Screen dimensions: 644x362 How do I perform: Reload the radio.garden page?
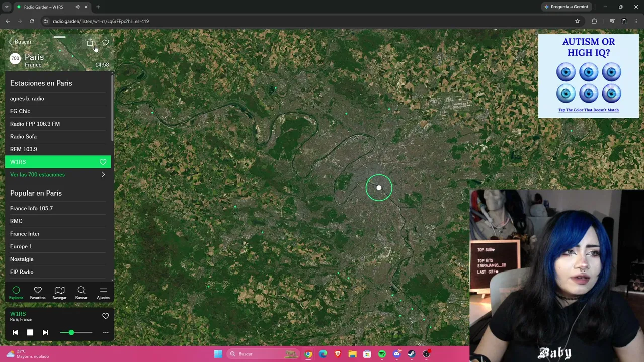tap(32, 21)
